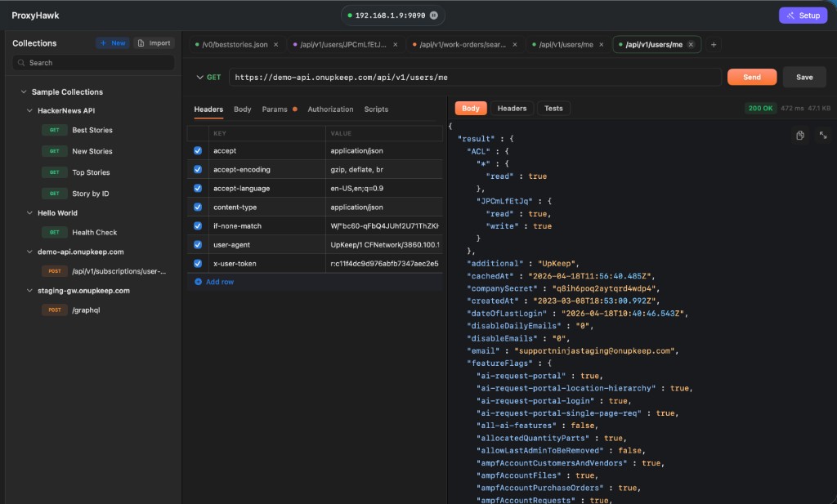Image resolution: width=837 pixels, height=504 pixels.
Task: Close the active /api/v1/users/me tab
Action: coord(691,45)
